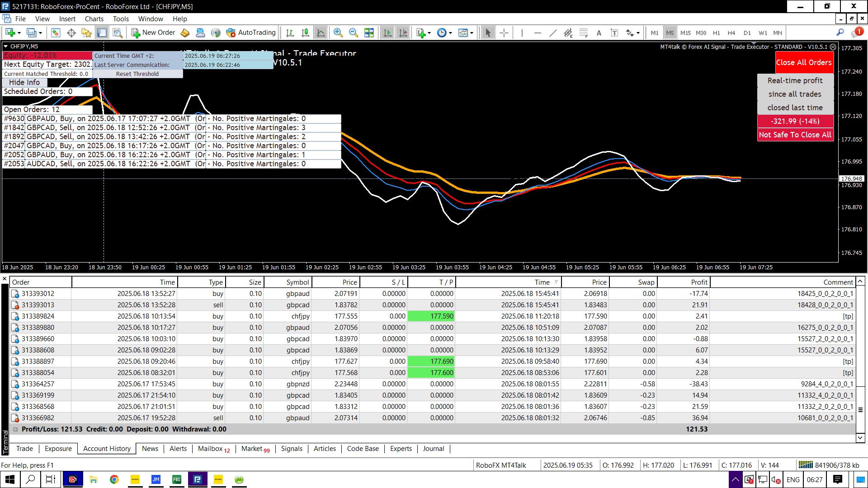
Task: Switch chart to candlesticks icon
Action: pos(305,33)
